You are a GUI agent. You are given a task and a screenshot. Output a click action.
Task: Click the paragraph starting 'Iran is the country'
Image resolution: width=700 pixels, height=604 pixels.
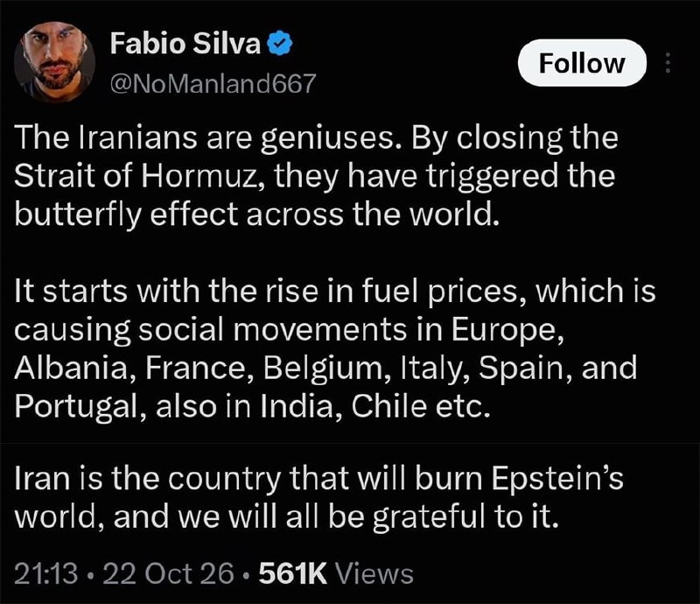tap(318, 497)
